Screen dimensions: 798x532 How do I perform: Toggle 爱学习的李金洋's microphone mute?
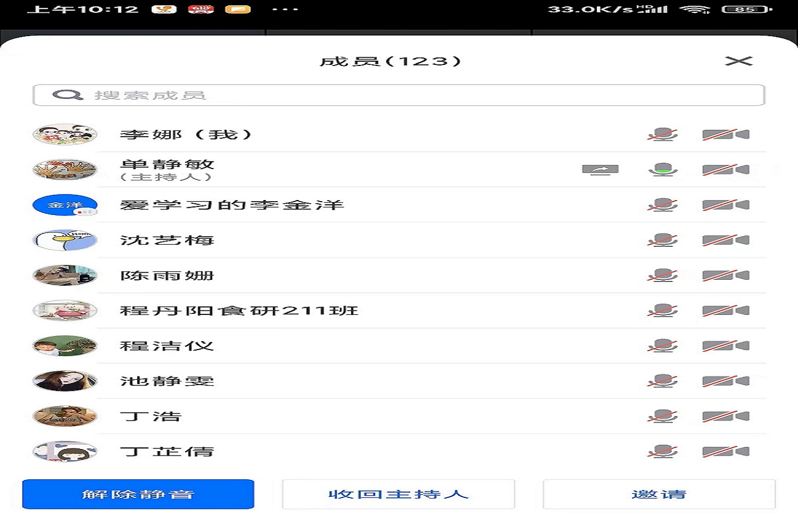pos(662,205)
